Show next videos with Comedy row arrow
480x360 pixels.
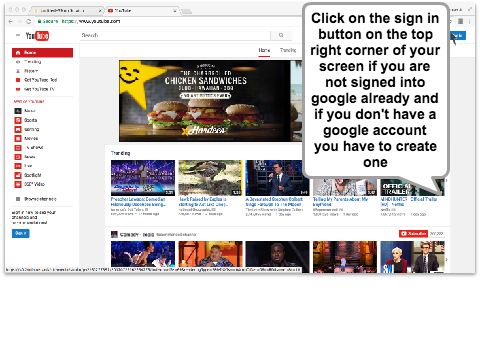click(x=447, y=259)
